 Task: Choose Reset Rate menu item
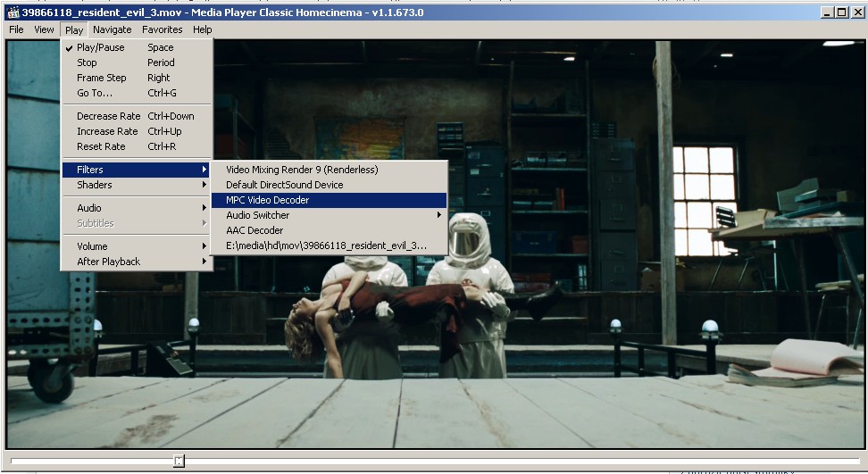click(137, 146)
